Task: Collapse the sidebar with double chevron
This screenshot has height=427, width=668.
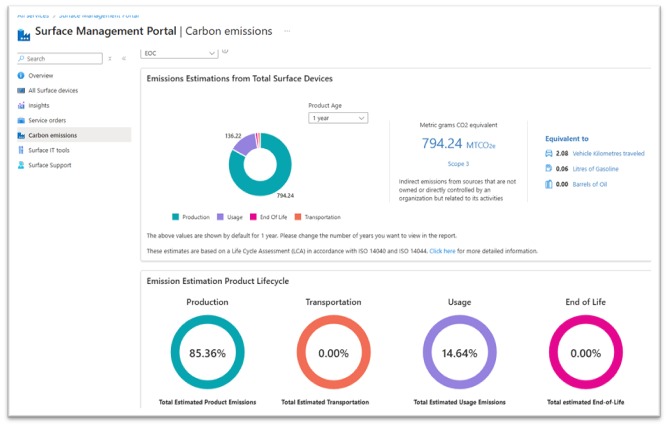Action: click(x=123, y=59)
